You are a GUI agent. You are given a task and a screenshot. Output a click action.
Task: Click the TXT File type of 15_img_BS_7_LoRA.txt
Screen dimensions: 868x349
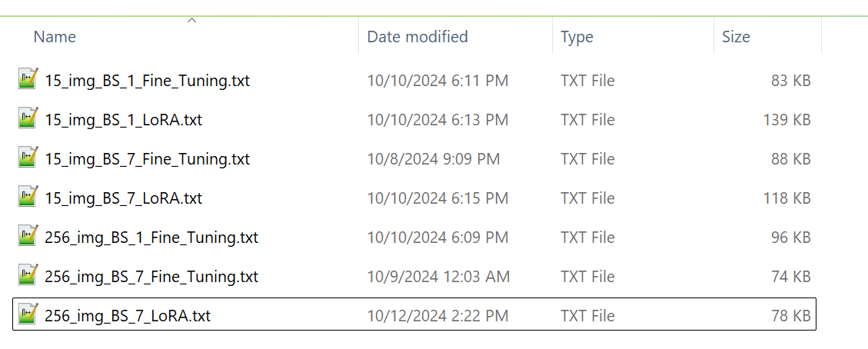[x=587, y=198]
